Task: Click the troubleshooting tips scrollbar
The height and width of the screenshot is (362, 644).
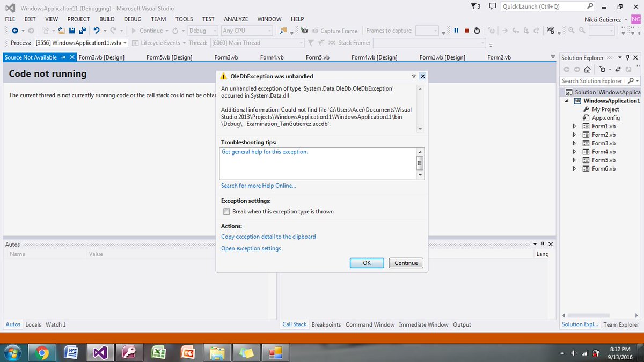Action: click(420, 164)
